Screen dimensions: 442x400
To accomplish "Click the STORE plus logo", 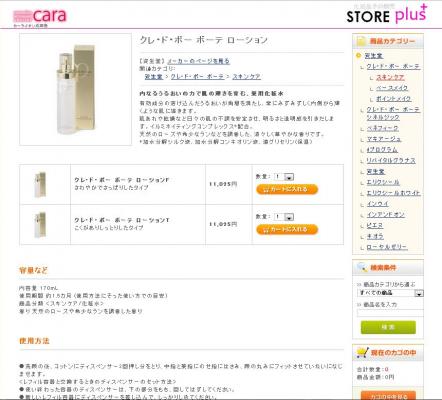I will (x=387, y=15).
